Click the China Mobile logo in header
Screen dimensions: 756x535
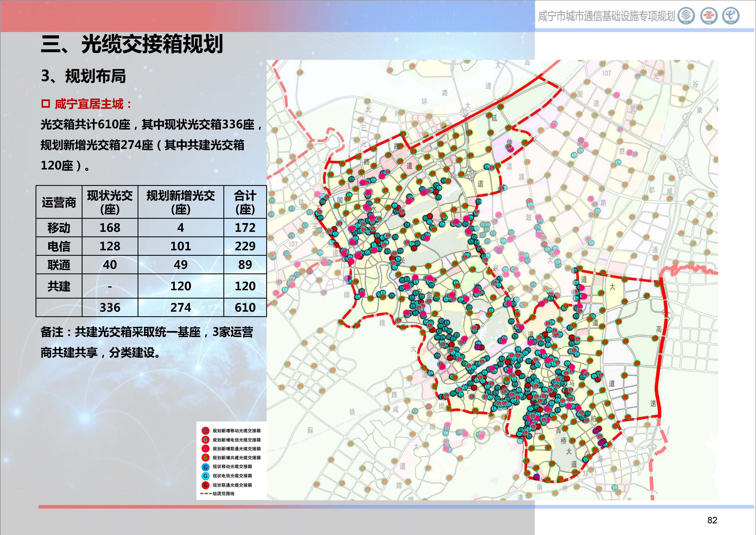click(x=686, y=16)
